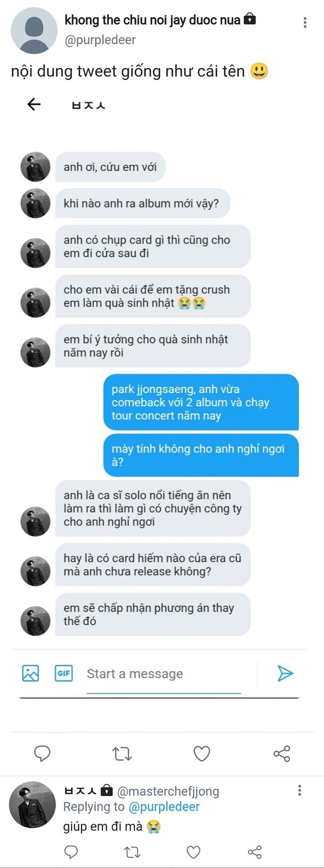324x868 pixels.
Task: Select the 'anh ơi, cứu em với' message
Action: [x=110, y=167]
